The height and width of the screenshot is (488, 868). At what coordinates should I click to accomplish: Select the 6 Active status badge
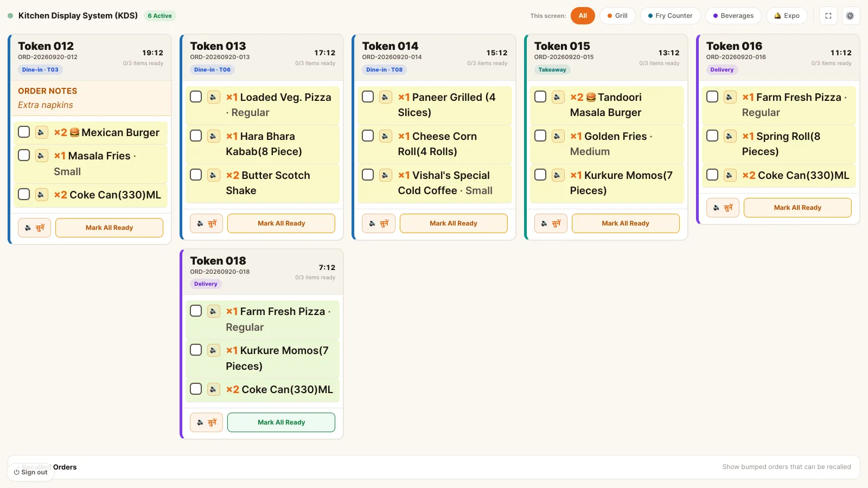(x=160, y=16)
